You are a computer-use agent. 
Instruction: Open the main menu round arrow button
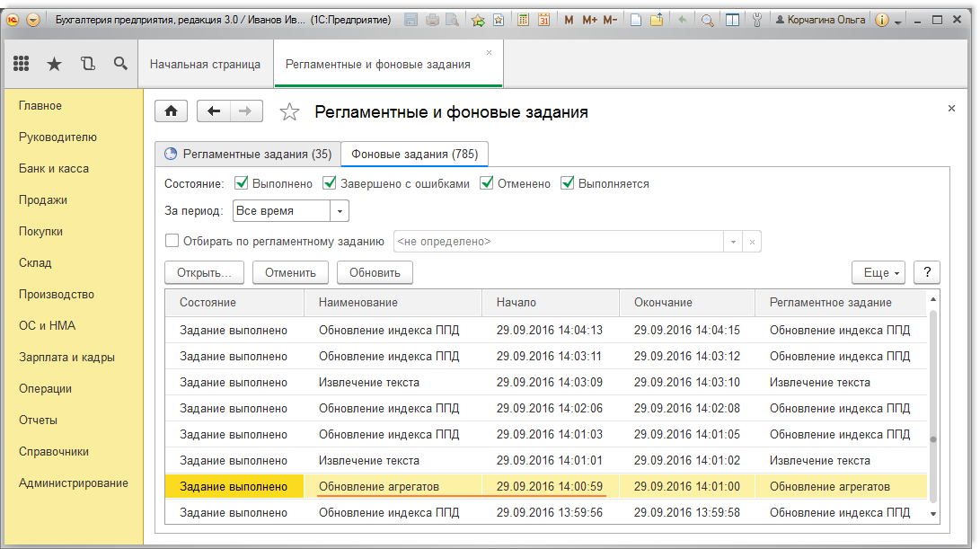click(x=33, y=20)
